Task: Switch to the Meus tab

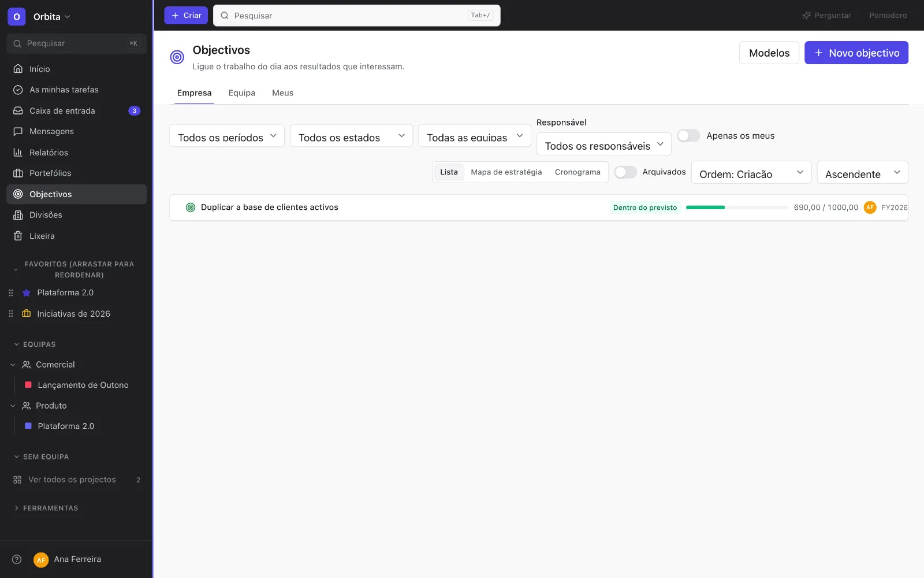Action: (282, 93)
